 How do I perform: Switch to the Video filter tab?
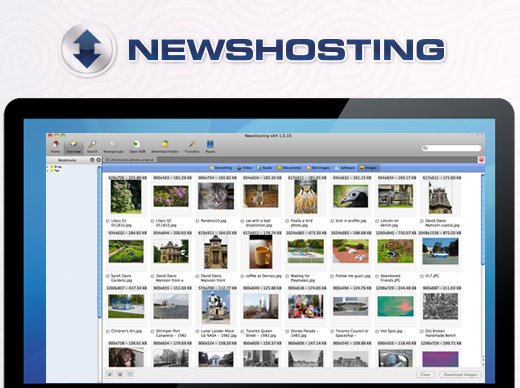244,168
